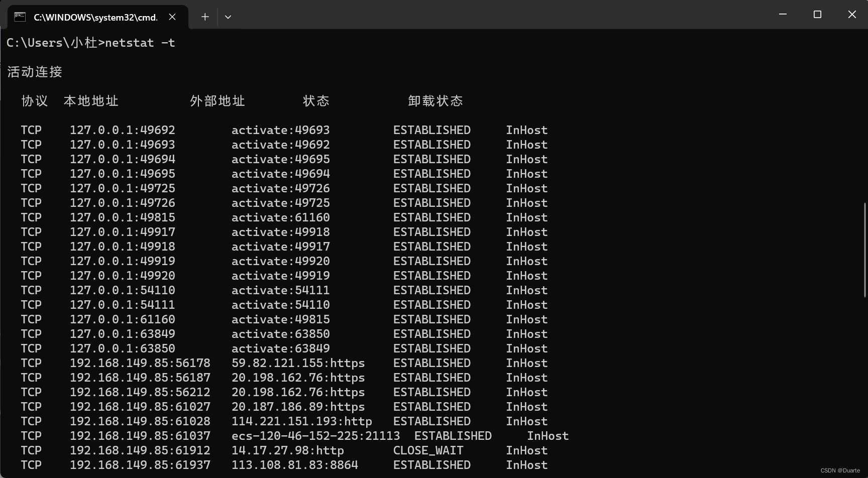Screen dimensions: 868x478
Task: Click the ecs-120-46-152-225:21113 foreign address
Action: point(315,436)
